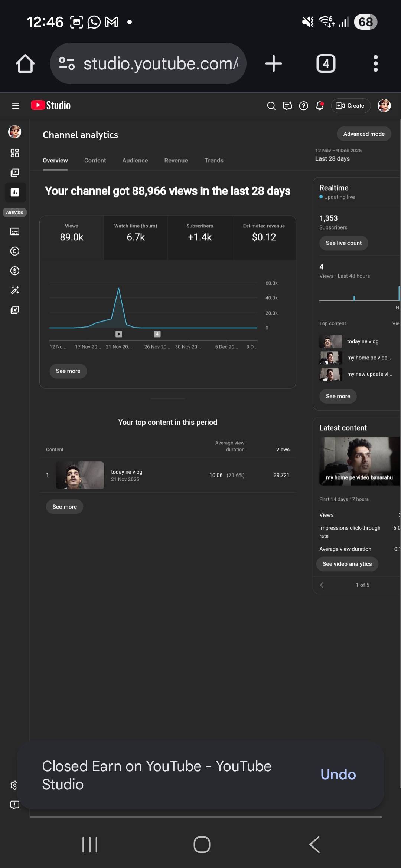The width and height of the screenshot is (401, 868).
Task: Open the Settings gear in sidebar
Action: click(x=14, y=785)
